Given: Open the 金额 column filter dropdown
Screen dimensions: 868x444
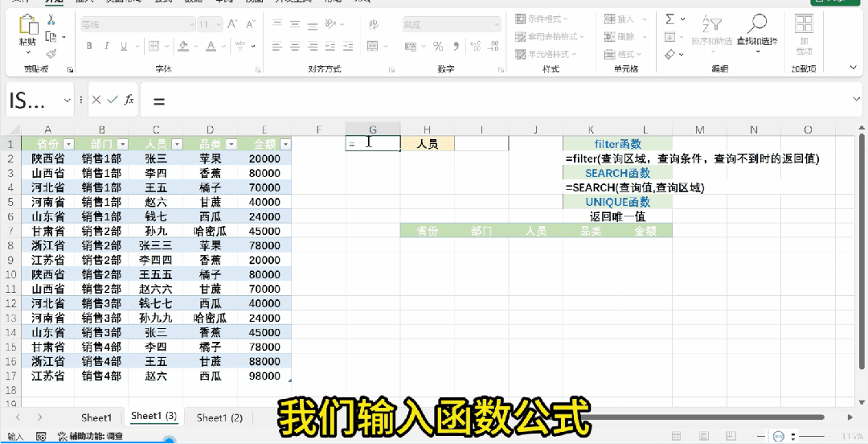Looking at the screenshot, I should pos(285,144).
